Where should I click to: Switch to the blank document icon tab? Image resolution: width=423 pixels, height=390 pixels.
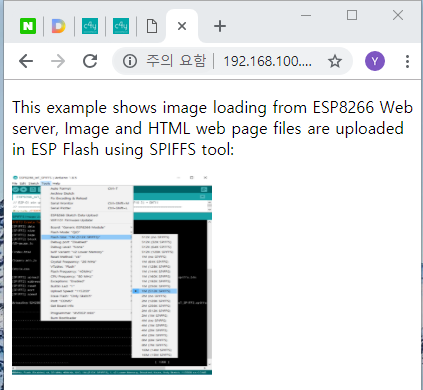pos(152,26)
